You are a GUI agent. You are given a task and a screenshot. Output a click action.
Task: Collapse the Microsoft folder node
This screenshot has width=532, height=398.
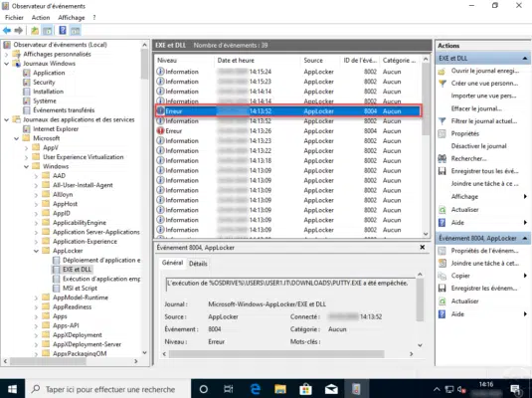[16, 138]
